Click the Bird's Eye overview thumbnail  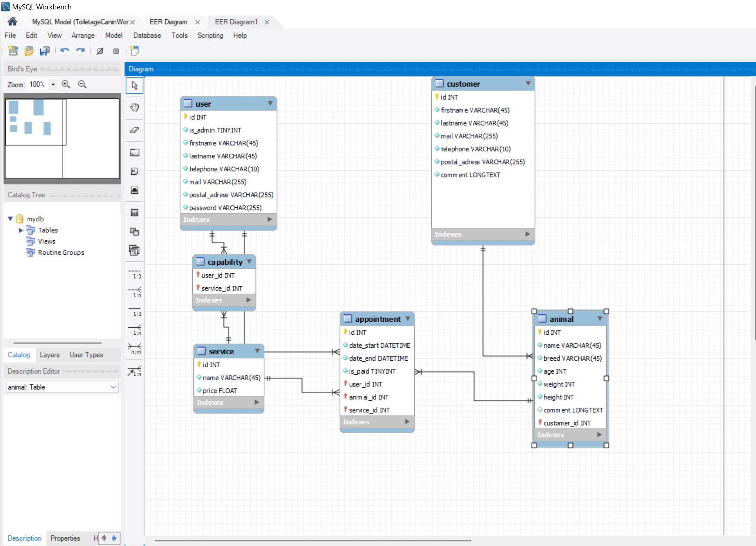pyautogui.click(x=62, y=138)
